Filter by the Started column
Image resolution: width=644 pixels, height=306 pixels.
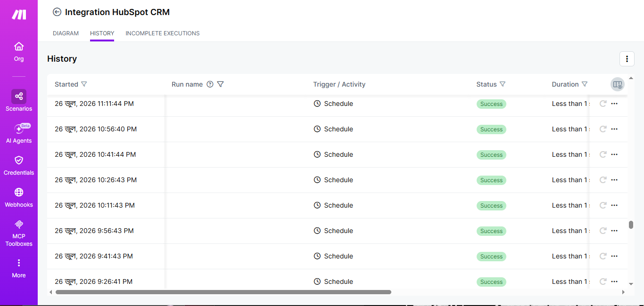(84, 84)
